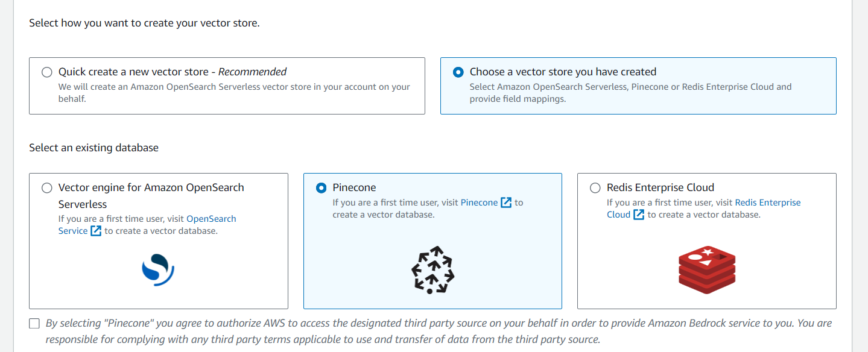
Task: Click the Amazon OpenSearch Serverless logo
Action: click(158, 269)
